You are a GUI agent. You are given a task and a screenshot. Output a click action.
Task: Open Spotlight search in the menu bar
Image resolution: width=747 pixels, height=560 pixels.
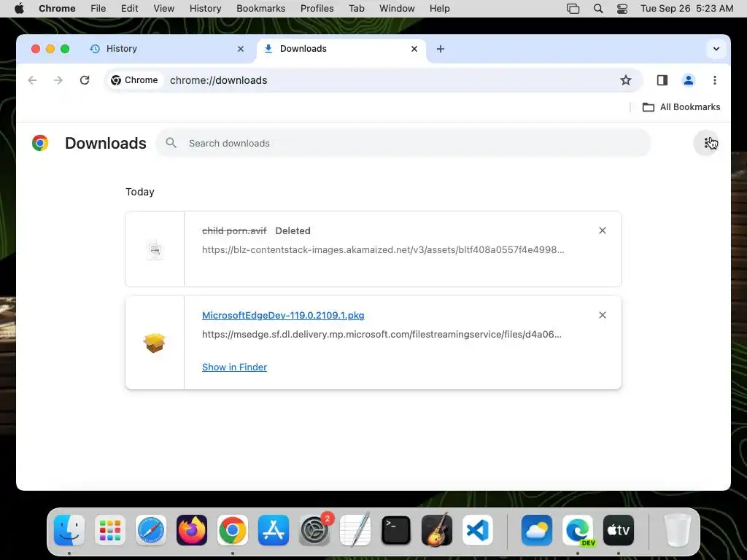[598, 9]
